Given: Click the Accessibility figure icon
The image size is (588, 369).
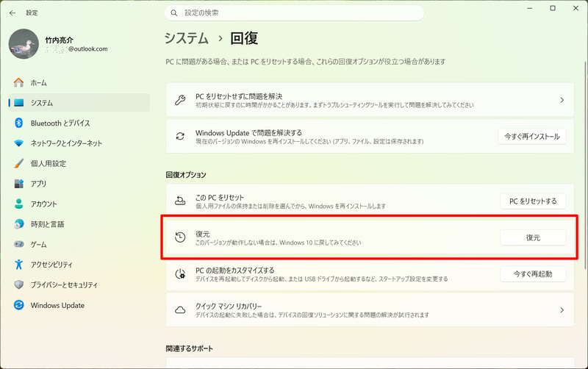Looking at the screenshot, I should (x=19, y=265).
